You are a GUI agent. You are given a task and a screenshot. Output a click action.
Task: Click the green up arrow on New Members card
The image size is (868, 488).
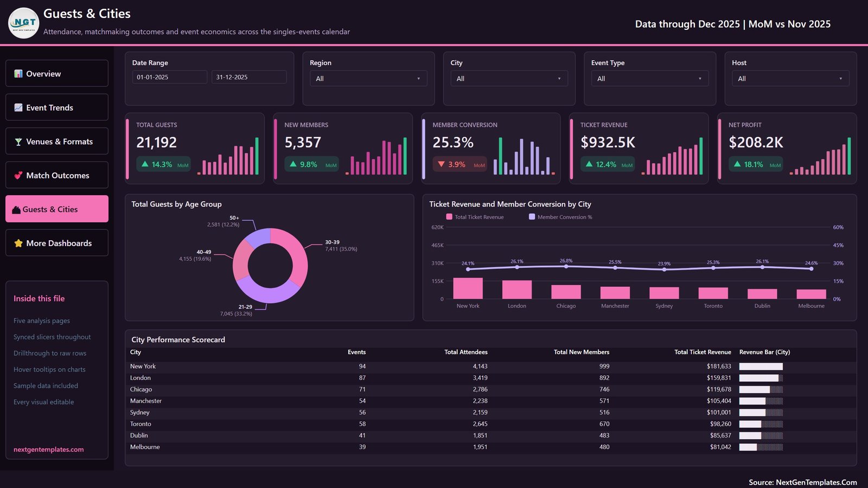point(293,164)
